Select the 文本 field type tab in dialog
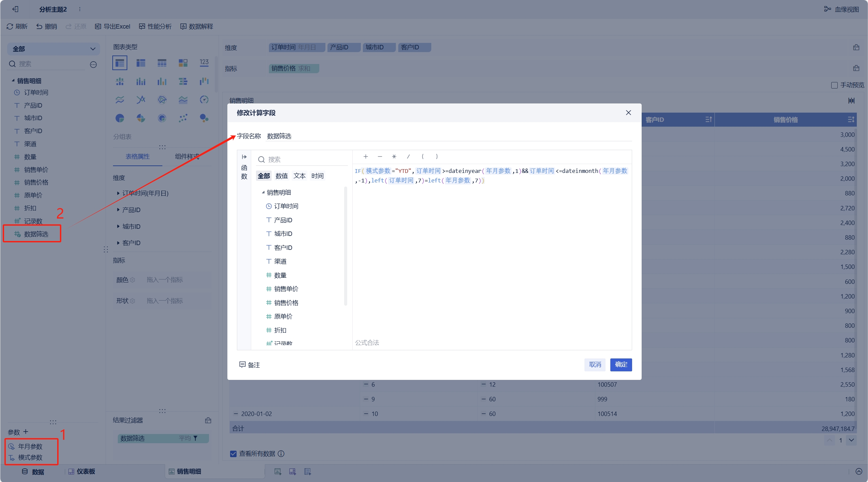Screen dimensions: 868x482 (300, 176)
